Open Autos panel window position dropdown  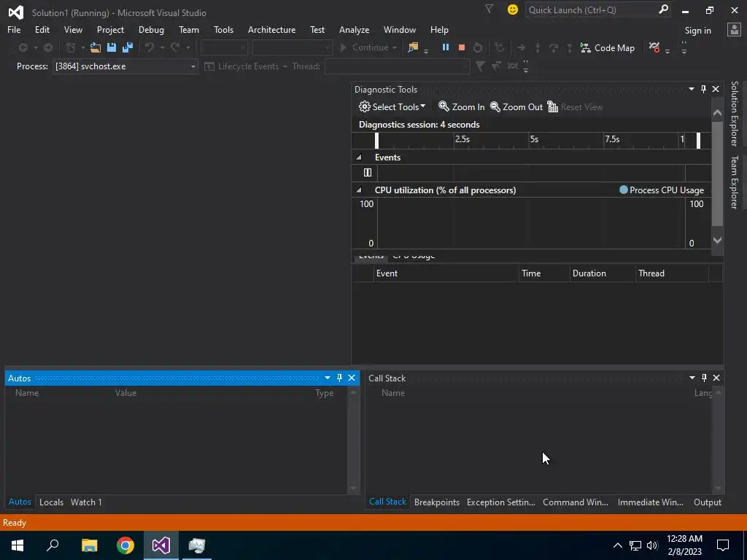pyautogui.click(x=328, y=378)
